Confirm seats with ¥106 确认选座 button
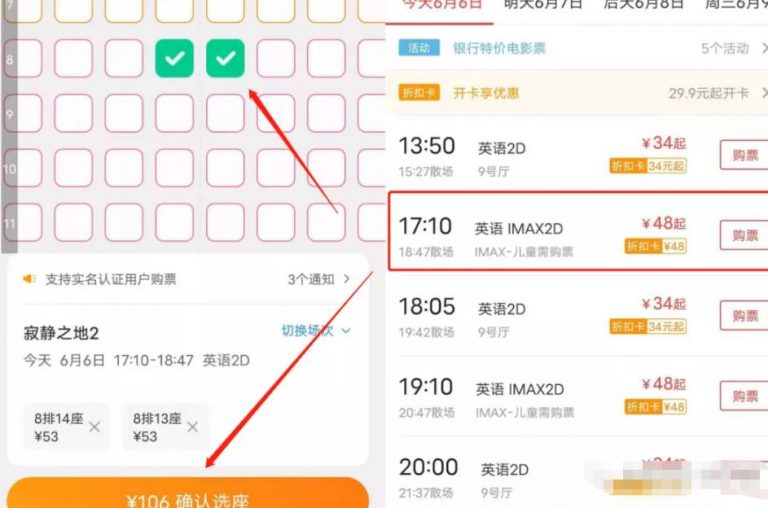 tap(188, 493)
